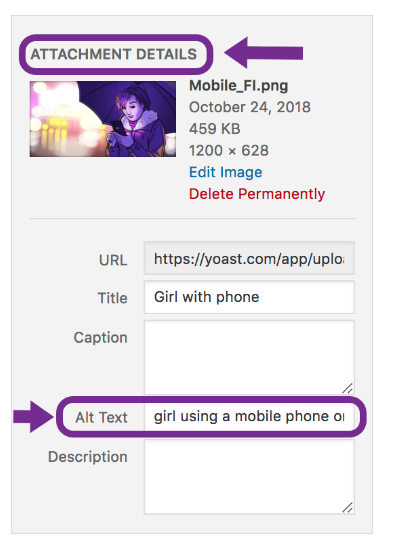This screenshot has height=545, width=411.
Task: Click the URL label
Action: click(113, 260)
